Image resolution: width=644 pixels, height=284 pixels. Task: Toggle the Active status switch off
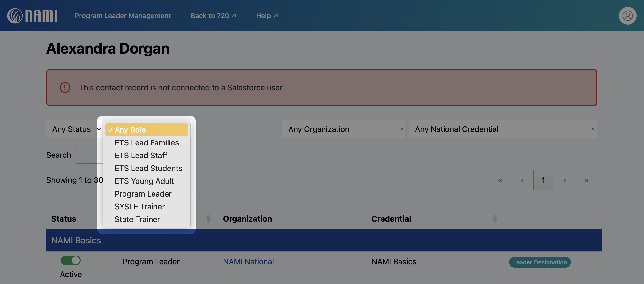(x=71, y=260)
